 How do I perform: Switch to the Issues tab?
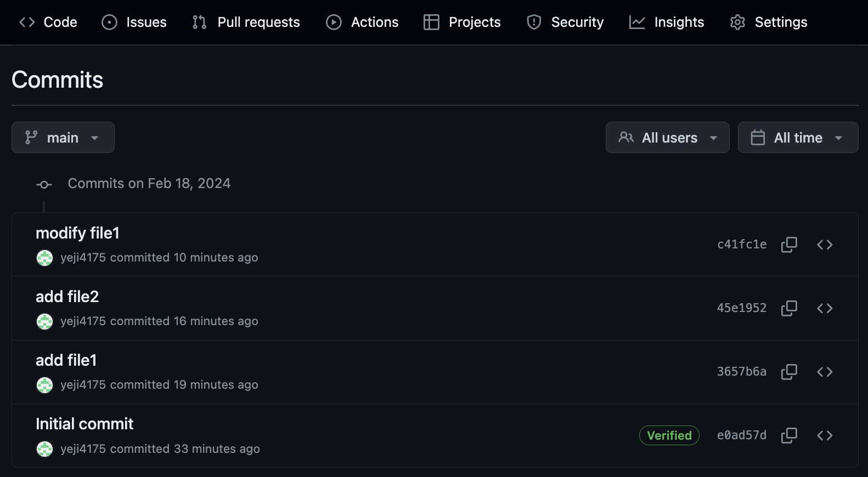point(134,22)
